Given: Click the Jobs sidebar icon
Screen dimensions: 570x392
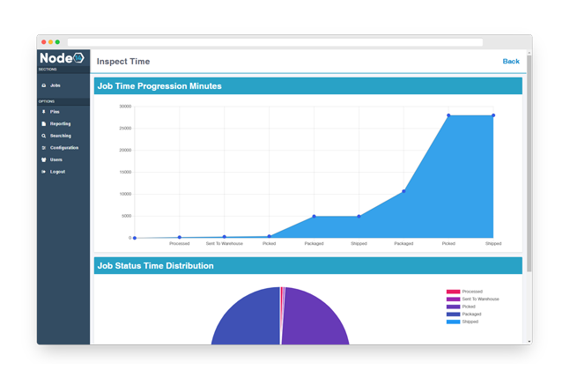Looking at the screenshot, I should 44,85.
